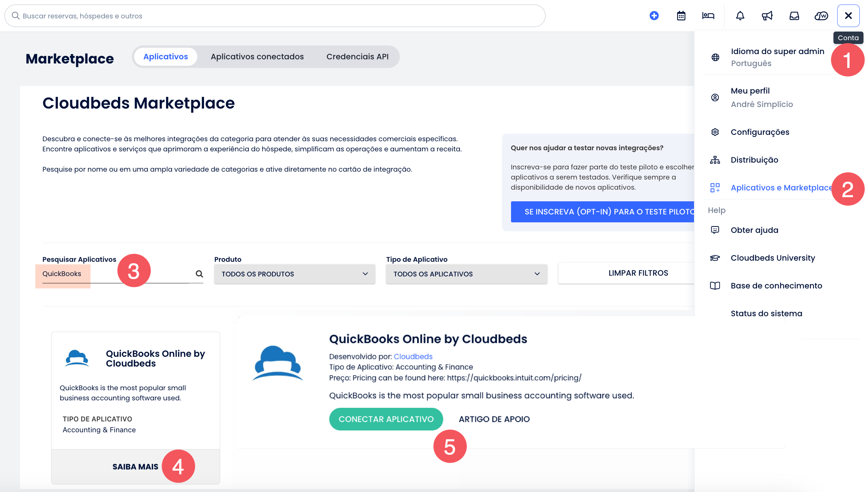Click the bed rooms icon
This screenshot has width=868, height=492.
click(708, 16)
